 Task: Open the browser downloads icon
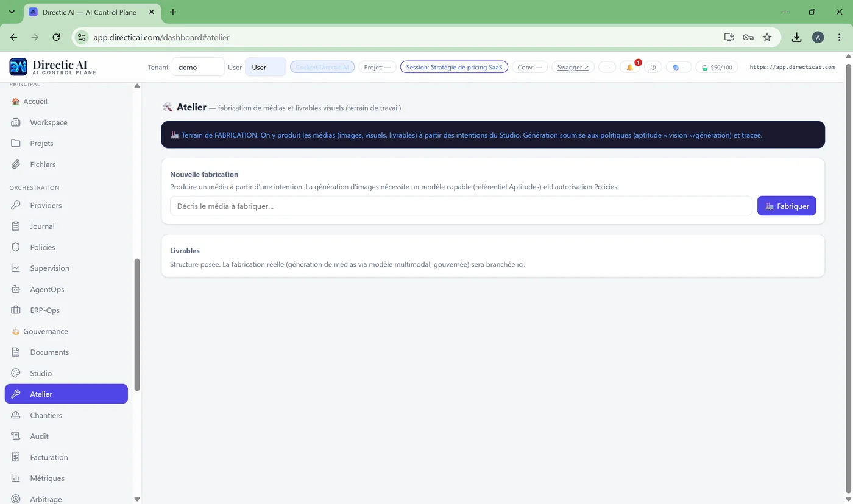(x=796, y=37)
